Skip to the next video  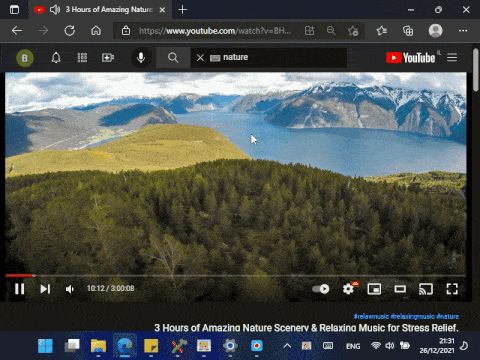(45, 289)
